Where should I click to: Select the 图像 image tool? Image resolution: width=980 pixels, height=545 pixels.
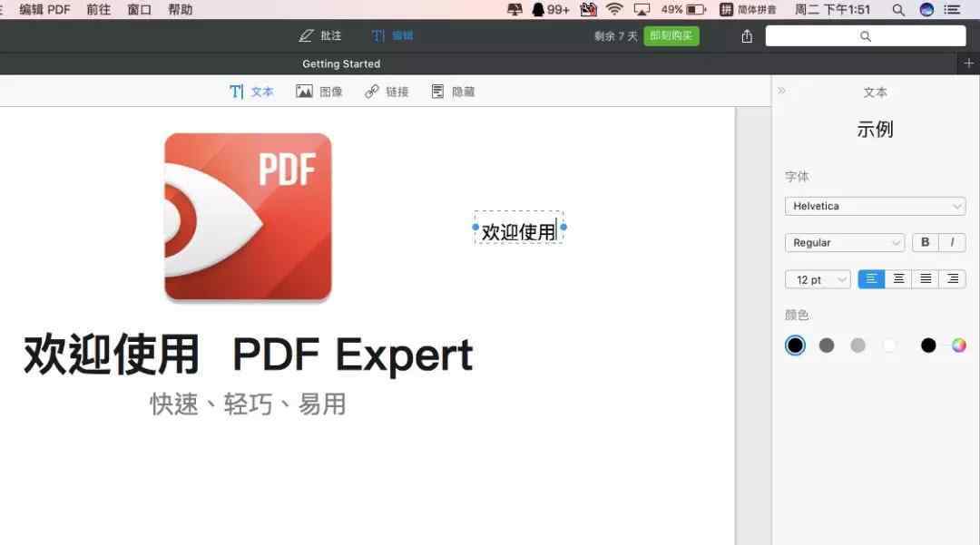point(318,92)
